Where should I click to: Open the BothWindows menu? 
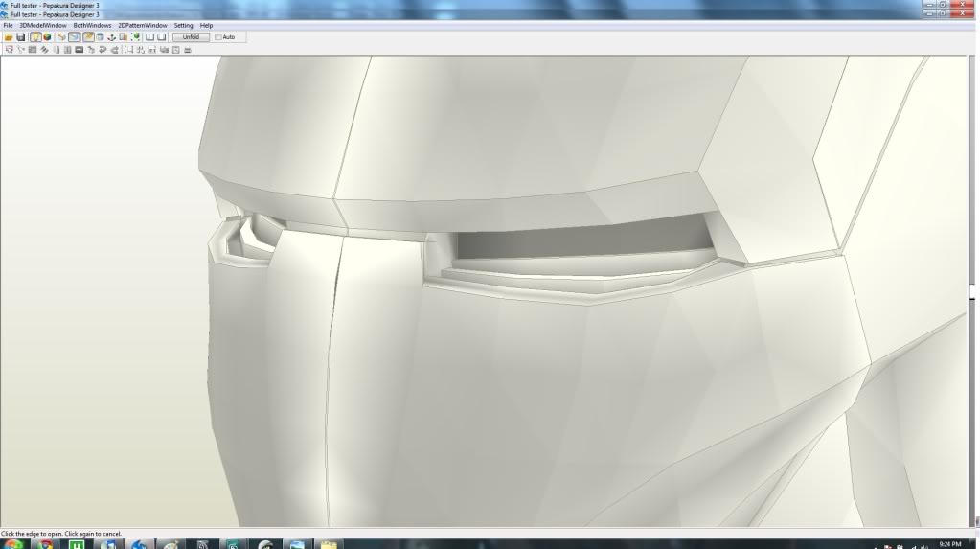pos(92,26)
